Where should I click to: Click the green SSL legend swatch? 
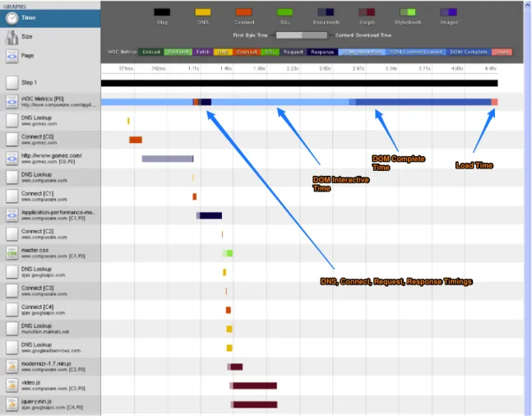(285, 12)
